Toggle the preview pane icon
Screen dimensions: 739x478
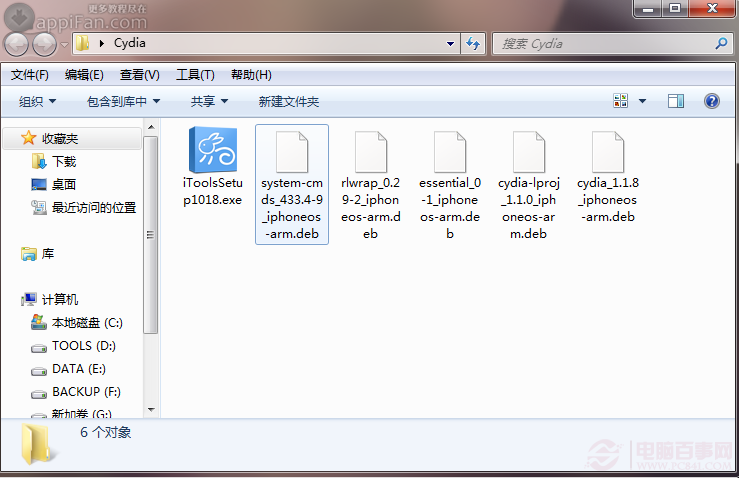click(x=676, y=101)
